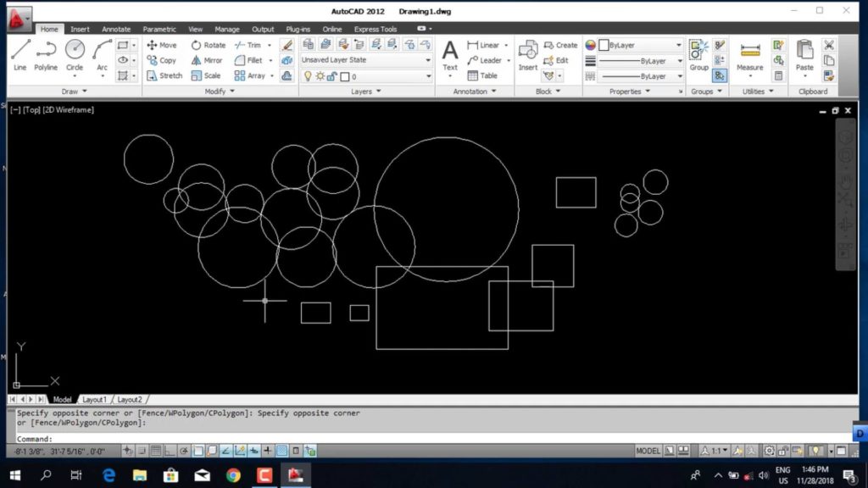Expand the Block panel

pos(548,91)
